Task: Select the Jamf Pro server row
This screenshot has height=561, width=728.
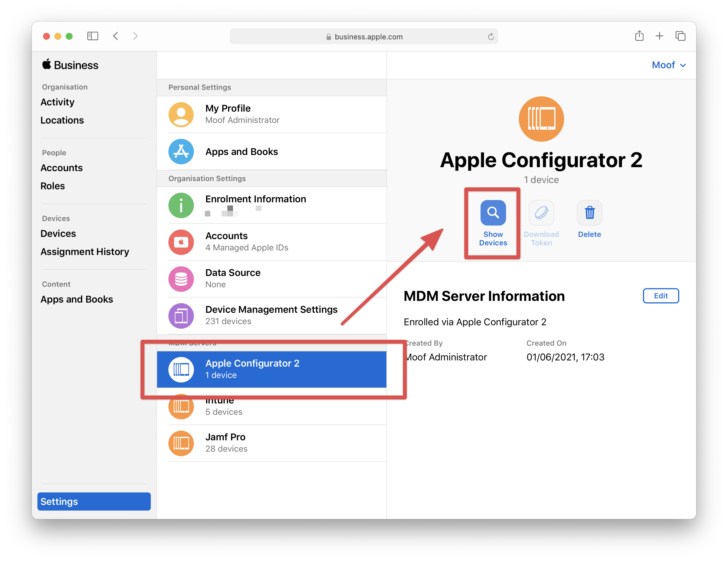Action: click(272, 443)
